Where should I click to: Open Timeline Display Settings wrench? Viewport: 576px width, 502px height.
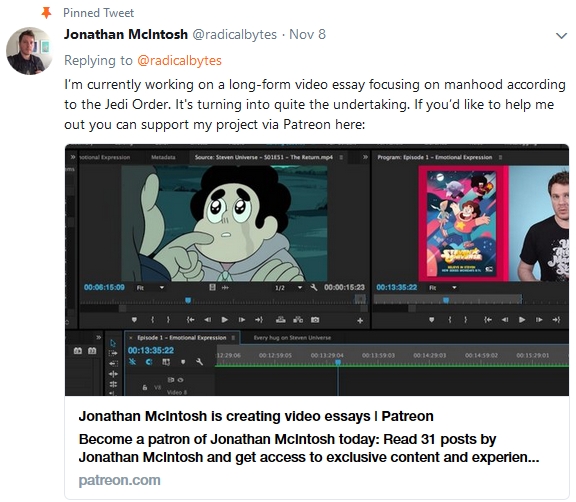pyautogui.click(x=199, y=362)
